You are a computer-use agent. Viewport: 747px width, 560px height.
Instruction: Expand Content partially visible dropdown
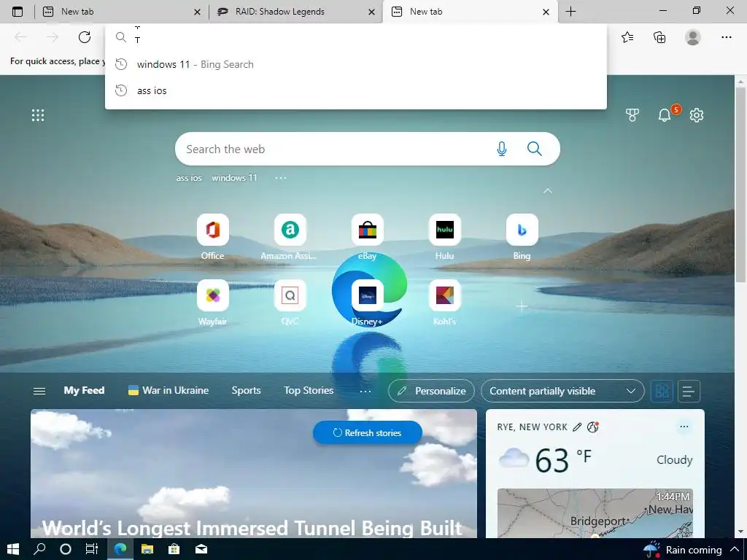pos(562,391)
